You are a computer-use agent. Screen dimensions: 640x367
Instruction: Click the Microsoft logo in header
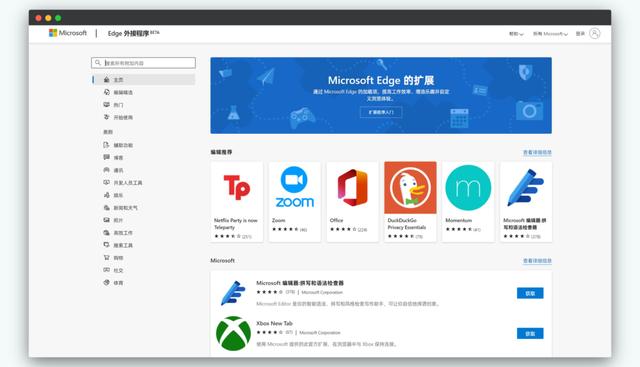pos(68,33)
